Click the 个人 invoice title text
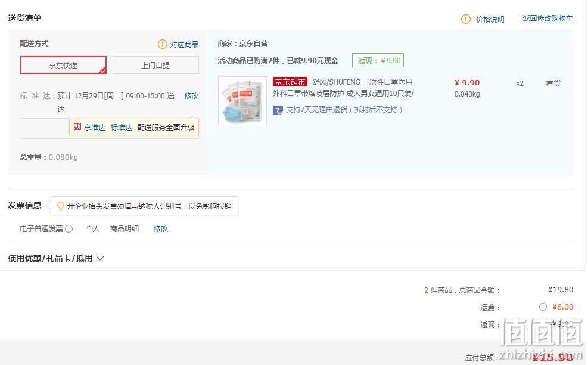Viewport: 588px width, 365px height. pyautogui.click(x=92, y=228)
